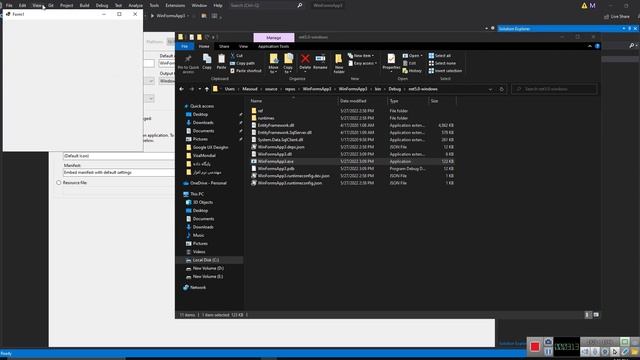Click the Properties icon in Open group
The width and height of the screenshot is (640, 360).
click(391, 62)
